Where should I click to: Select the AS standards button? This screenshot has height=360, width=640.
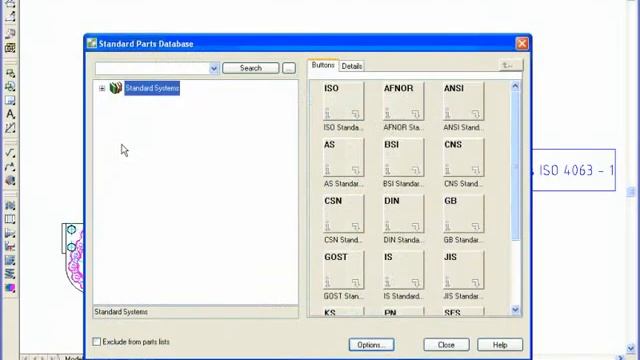343,158
